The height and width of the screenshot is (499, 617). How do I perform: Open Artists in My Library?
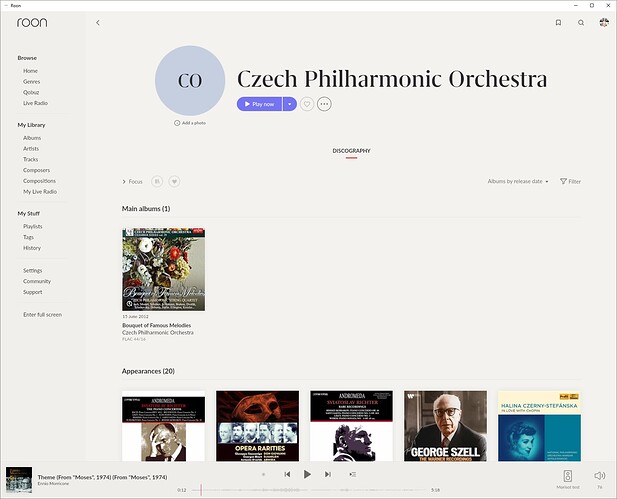pyautogui.click(x=31, y=149)
